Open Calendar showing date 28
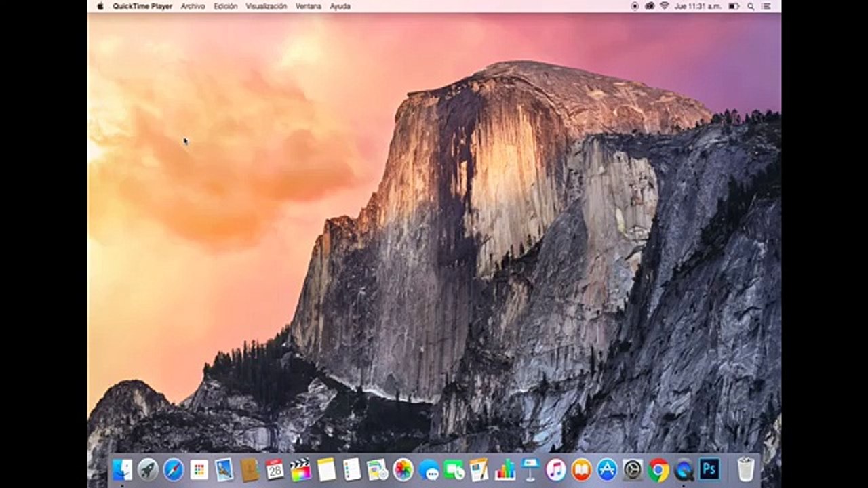The image size is (868, 488). coord(275,469)
